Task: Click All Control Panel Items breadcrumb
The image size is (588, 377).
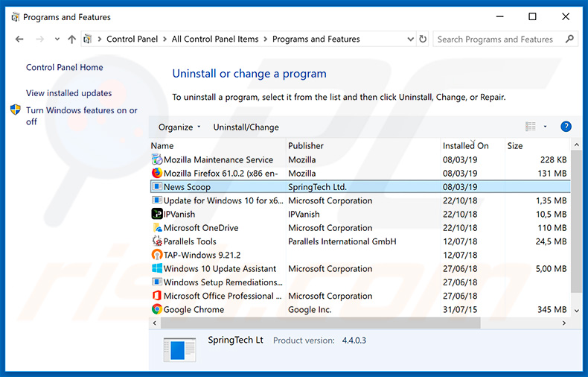Action: [x=216, y=39]
